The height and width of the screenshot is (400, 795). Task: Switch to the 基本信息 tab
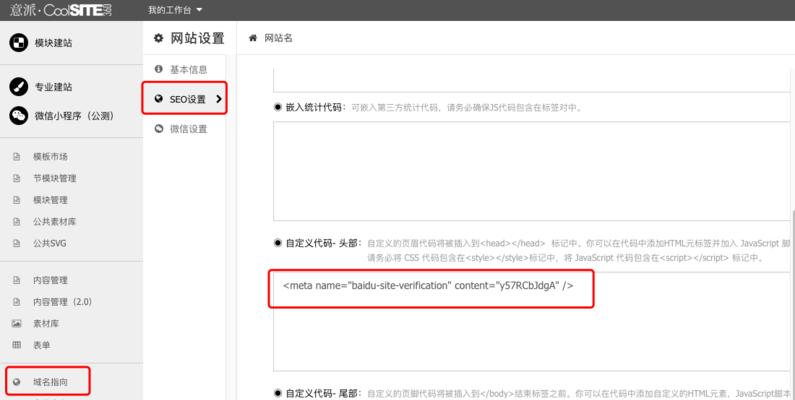click(x=188, y=69)
